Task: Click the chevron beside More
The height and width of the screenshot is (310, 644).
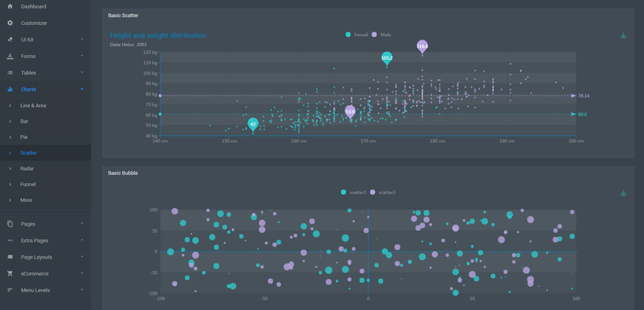Action: click(10, 200)
